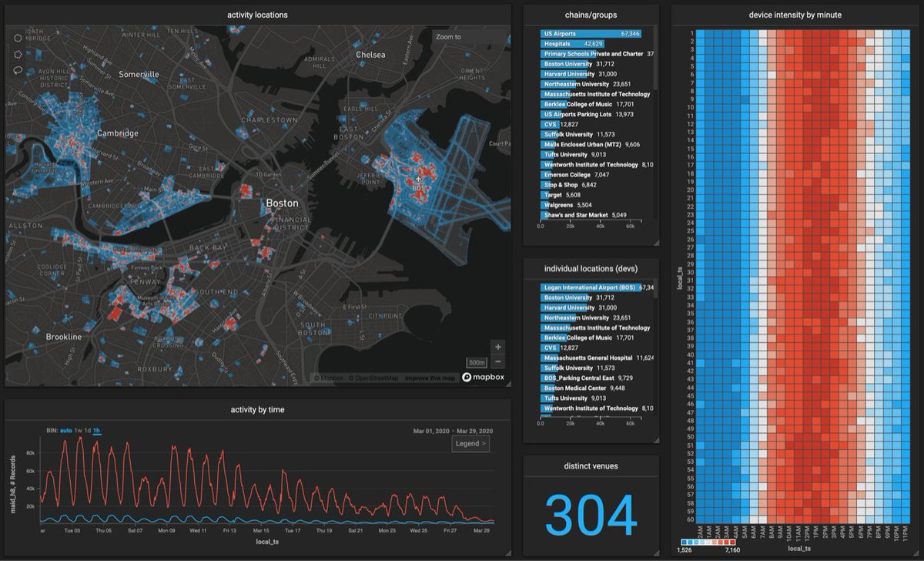Click the individual locations panel resize handle
The height and width of the screenshot is (561, 924).
[x=656, y=439]
